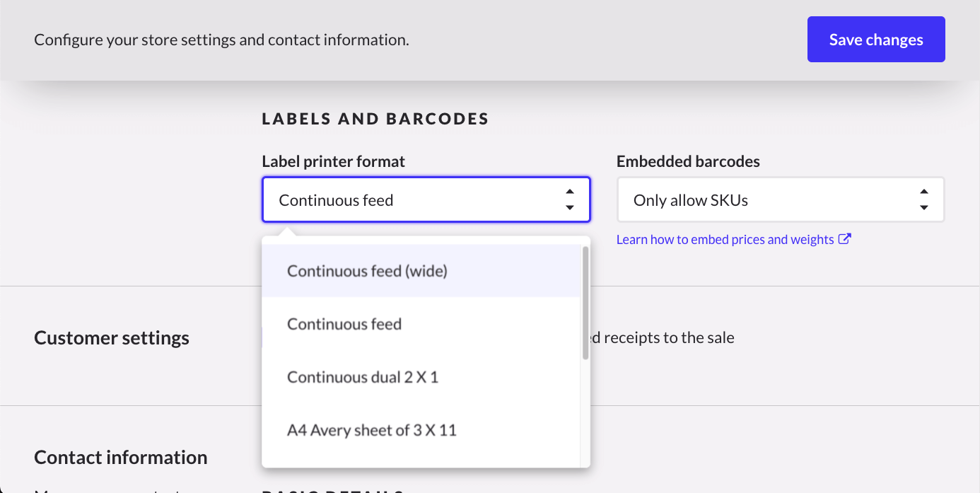Click the Labels and Barcodes heading
Viewport: 980px width, 493px height.
click(x=375, y=119)
